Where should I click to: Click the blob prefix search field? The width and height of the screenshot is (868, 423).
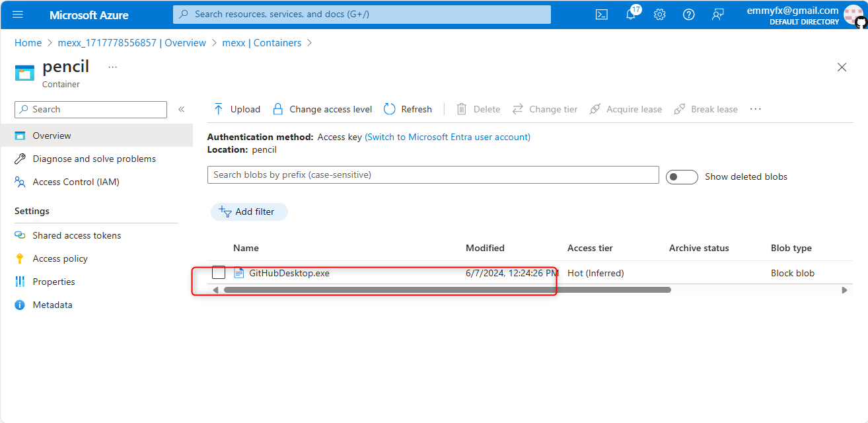[x=433, y=175]
